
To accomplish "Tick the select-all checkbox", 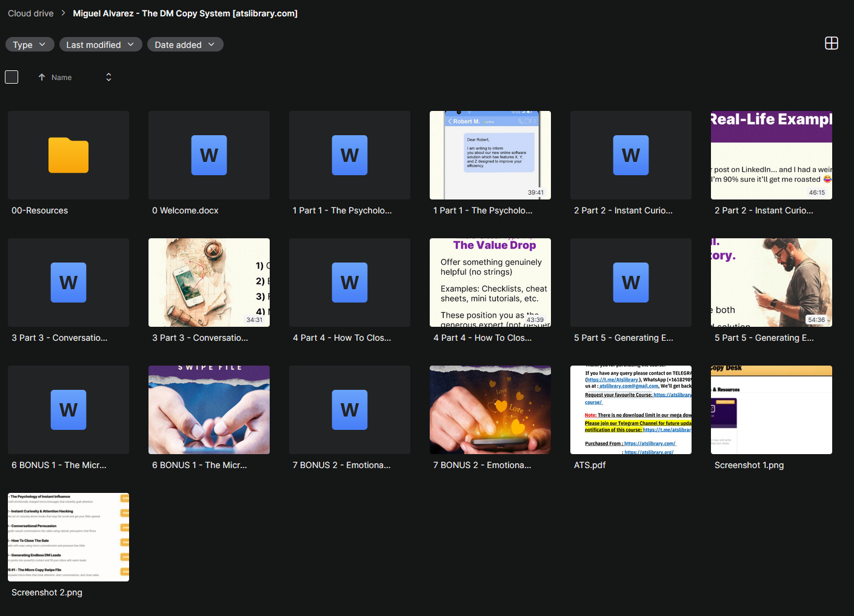I will pos(12,77).
